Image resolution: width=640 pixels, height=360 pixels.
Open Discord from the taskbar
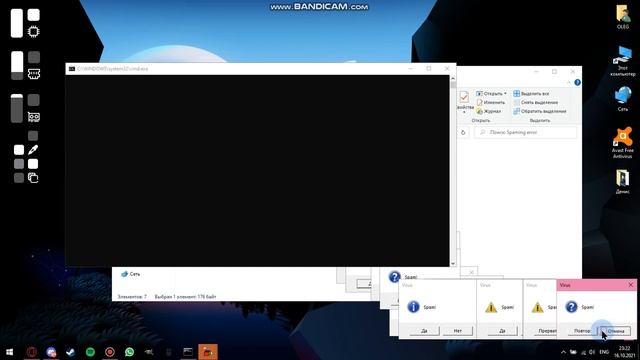tap(51, 352)
